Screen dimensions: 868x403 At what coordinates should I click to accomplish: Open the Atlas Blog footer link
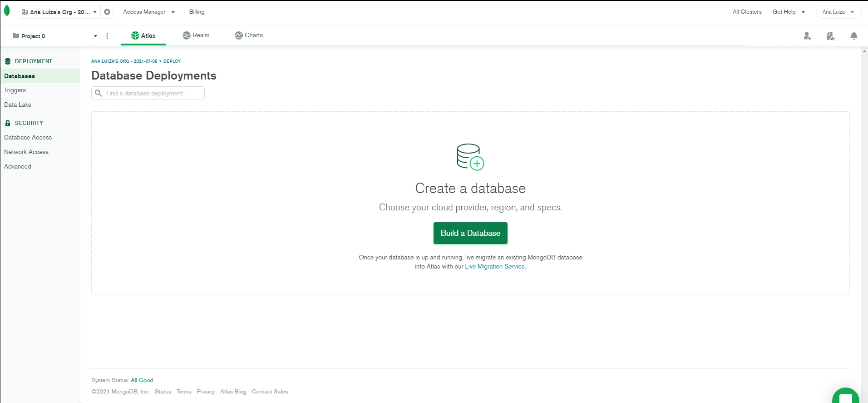(233, 392)
